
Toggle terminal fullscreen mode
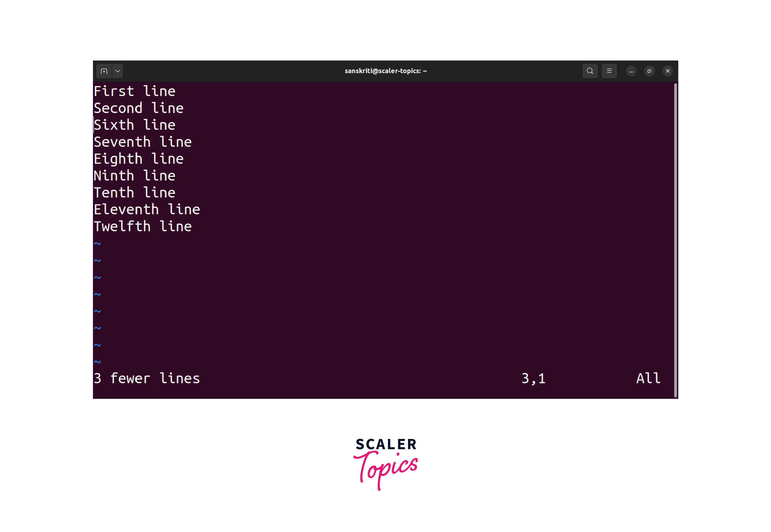(x=649, y=71)
